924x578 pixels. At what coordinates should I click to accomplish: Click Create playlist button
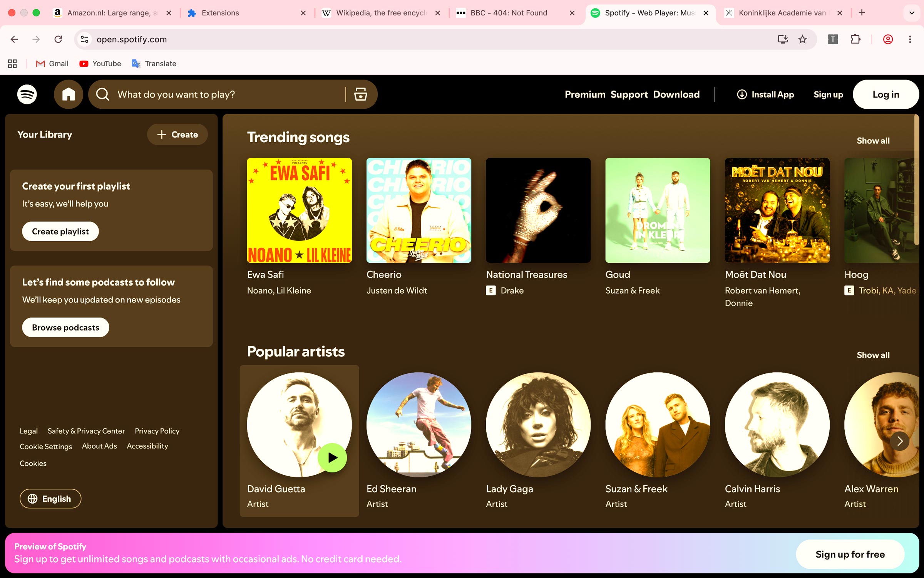pos(60,231)
